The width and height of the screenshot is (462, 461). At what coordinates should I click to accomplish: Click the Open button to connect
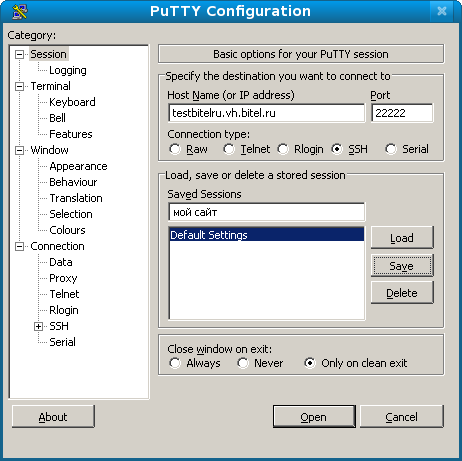click(x=314, y=417)
